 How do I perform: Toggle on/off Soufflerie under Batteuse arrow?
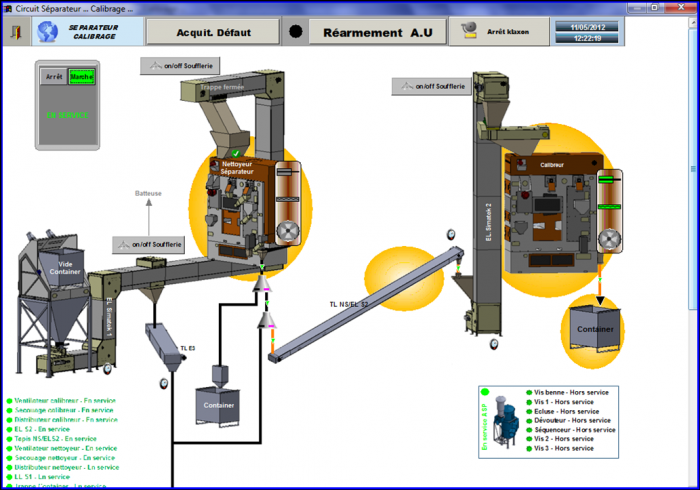click(x=149, y=245)
